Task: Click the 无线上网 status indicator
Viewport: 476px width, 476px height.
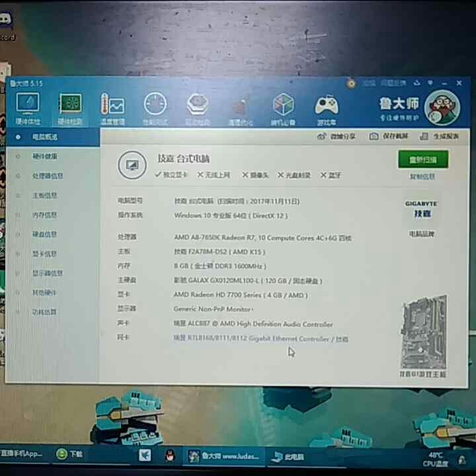Action: [x=214, y=175]
